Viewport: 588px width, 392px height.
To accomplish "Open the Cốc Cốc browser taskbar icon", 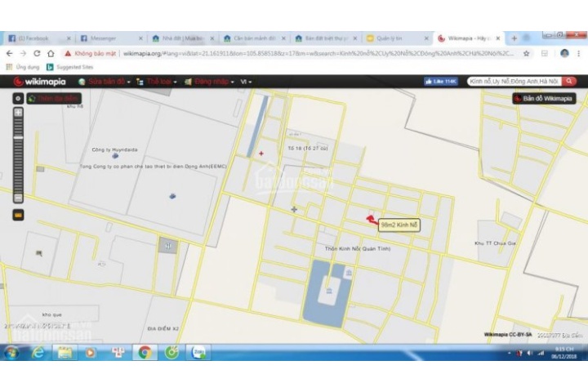I will tap(171, 353).
